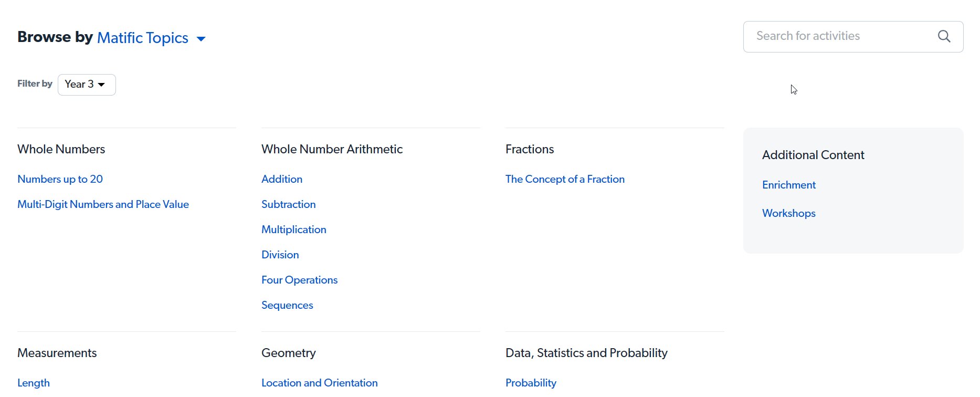Expand the Year 3 filter dropdown

86,85
